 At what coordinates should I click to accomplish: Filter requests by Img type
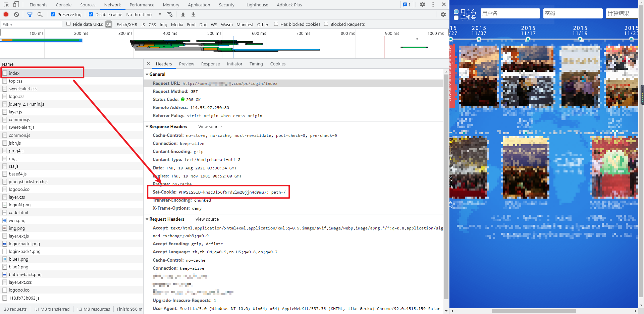pos(163,24)
